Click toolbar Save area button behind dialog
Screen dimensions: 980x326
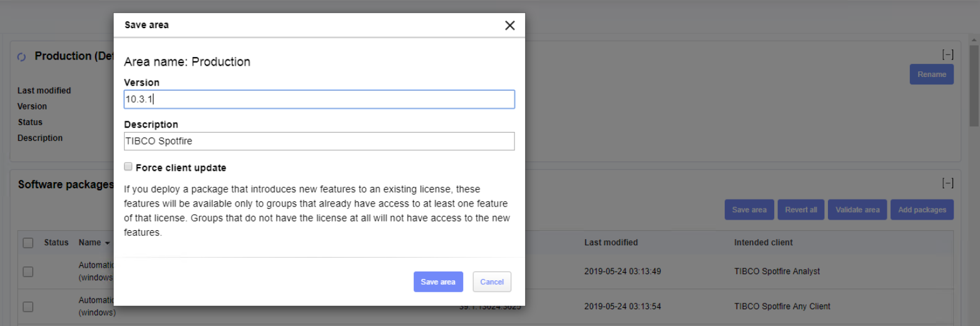point(749,210)
